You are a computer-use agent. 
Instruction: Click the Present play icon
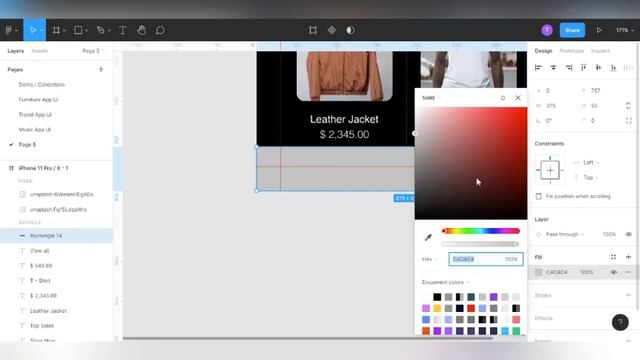(599, 30)
